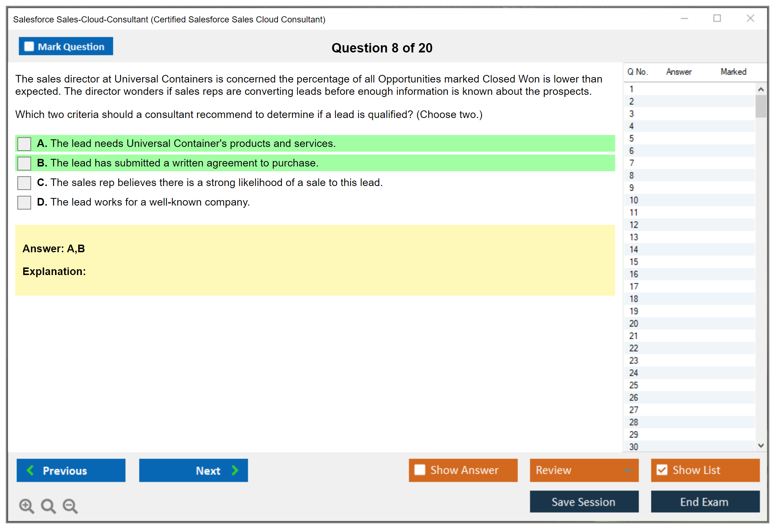Check answer option C checkbox
This screenshot has height=532, width=778.
pos(24,183)
